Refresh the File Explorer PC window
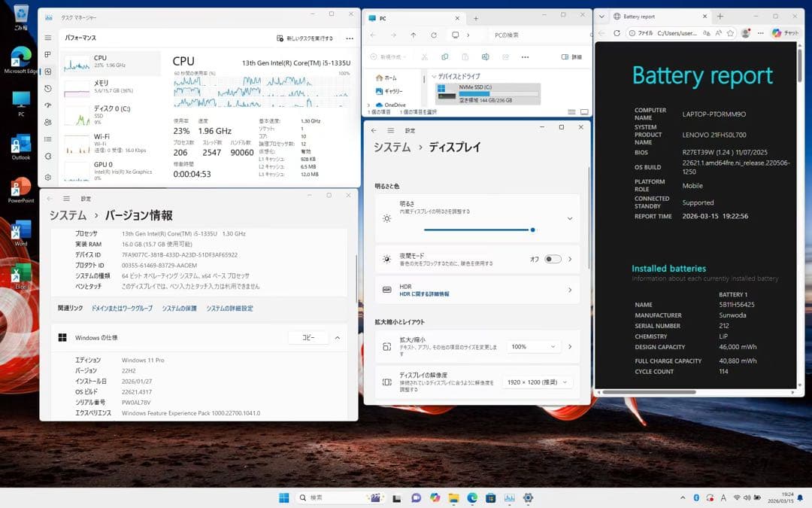Viewport: 812px width, 508px height. [434, 35]
